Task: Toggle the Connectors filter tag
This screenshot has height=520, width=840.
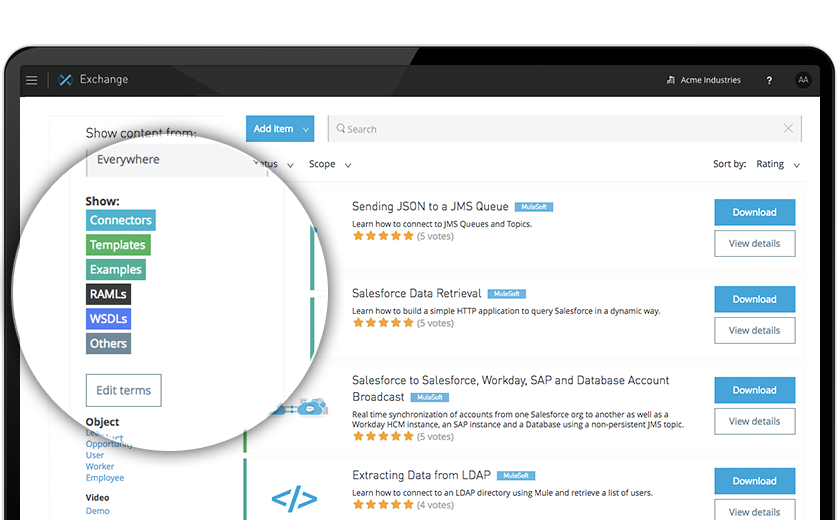Action: pos(121,220)
